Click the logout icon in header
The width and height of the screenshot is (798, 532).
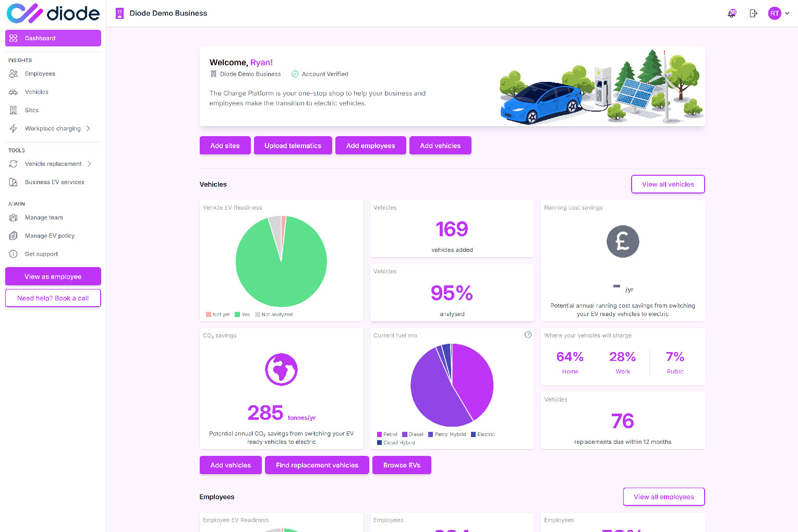(x=753, y=14)
